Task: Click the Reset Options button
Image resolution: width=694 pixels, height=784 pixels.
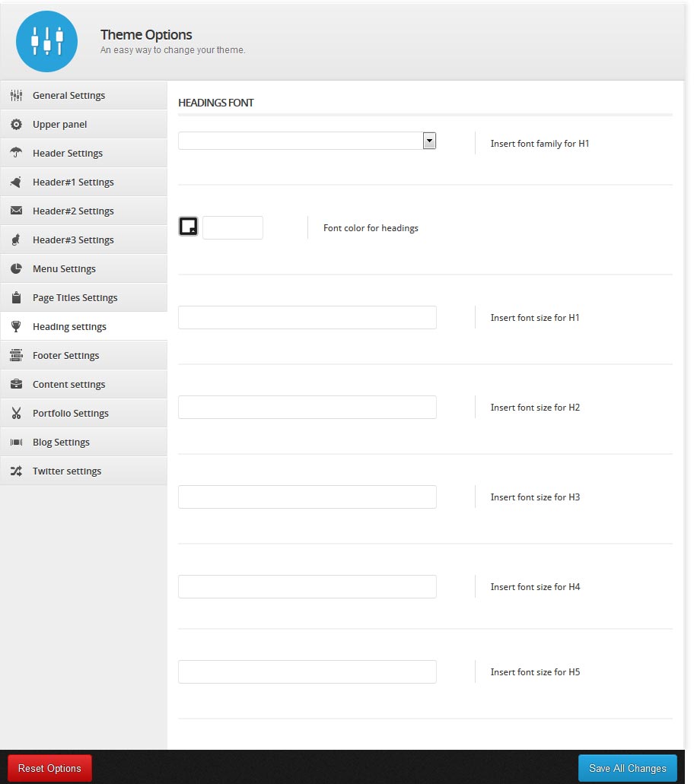Action: point(49,768)
